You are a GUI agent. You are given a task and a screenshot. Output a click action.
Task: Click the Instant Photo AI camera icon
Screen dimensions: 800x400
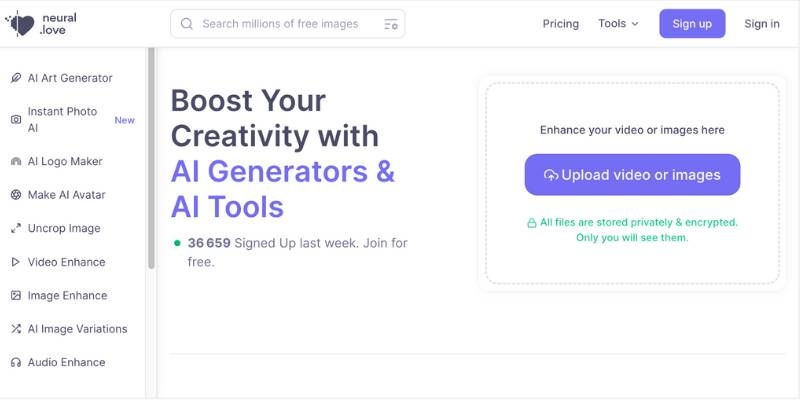(16, 120)
